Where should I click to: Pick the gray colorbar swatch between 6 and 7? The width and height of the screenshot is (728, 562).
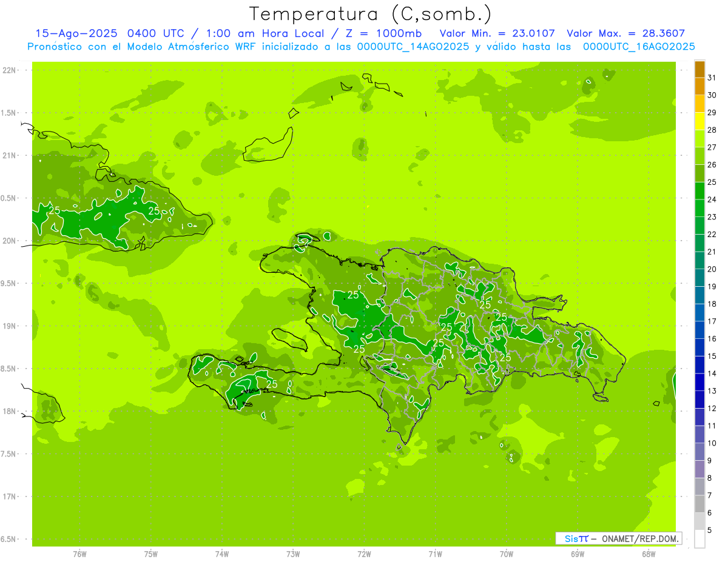click(699, 504)
